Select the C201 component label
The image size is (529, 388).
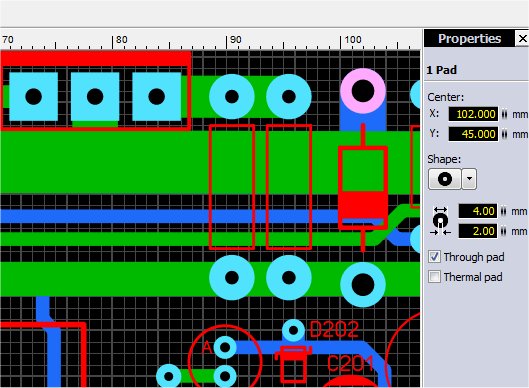[x=351, y=364]
